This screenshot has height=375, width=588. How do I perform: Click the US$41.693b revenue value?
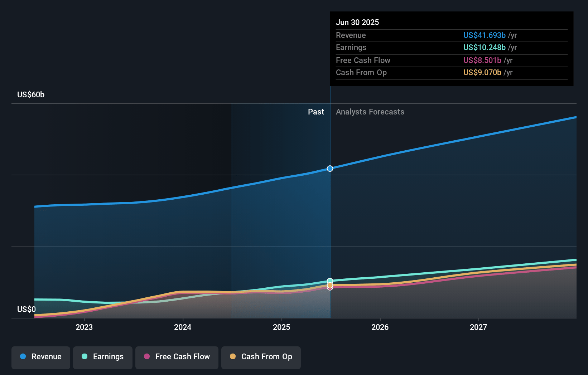[x=485, y=35]
